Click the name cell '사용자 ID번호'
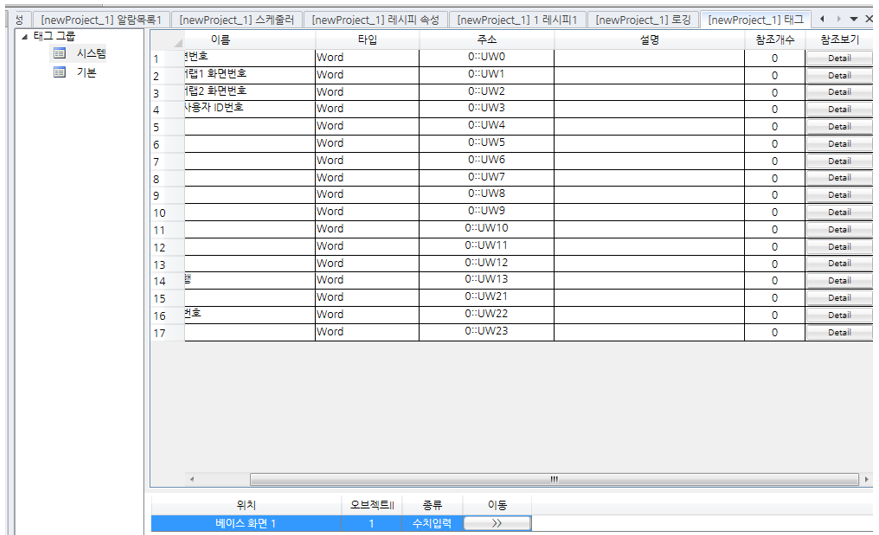Screen dimensions: 879x535 (249, 109)
